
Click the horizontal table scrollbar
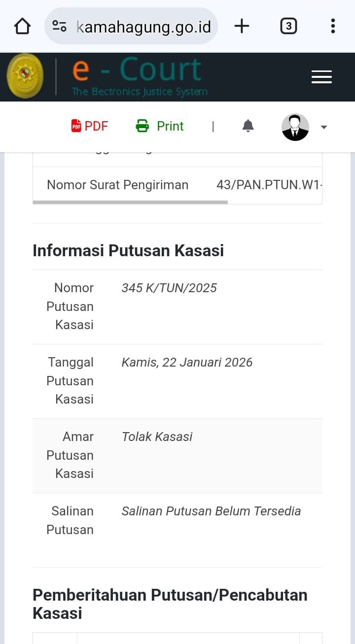point(130,202)
